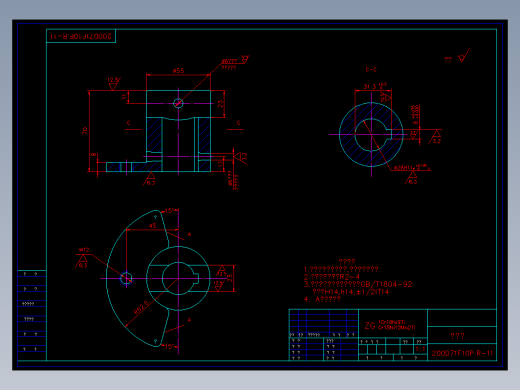
Task: Select the ZG material text in title block
Action: (370, 326)
